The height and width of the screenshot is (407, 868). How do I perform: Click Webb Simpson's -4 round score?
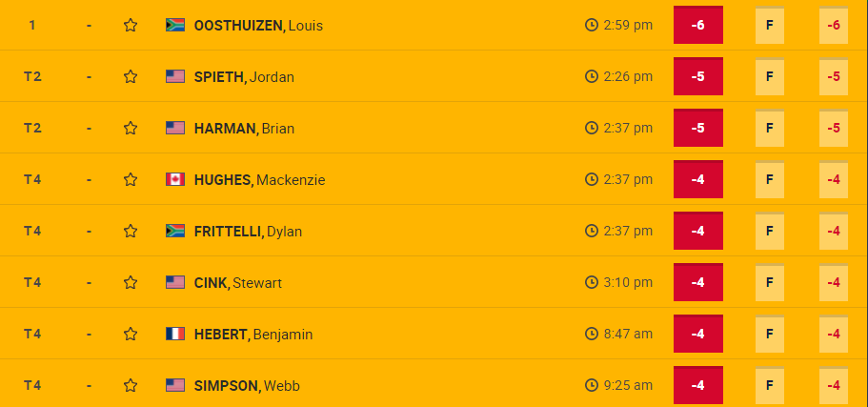point(834,386)
